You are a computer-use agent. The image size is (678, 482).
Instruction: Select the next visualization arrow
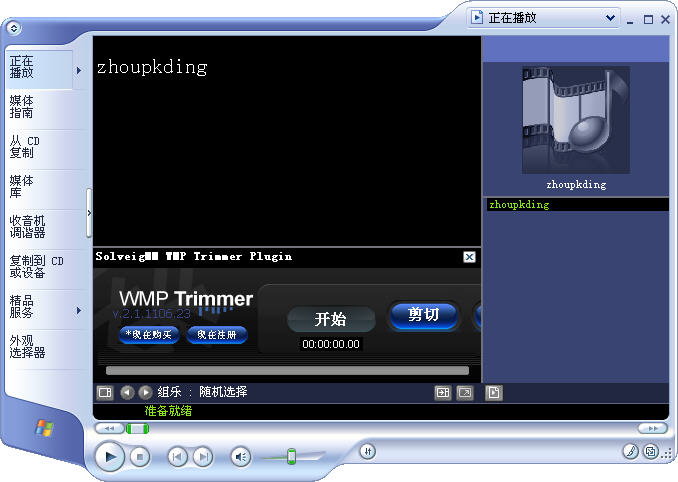point(145,392)
